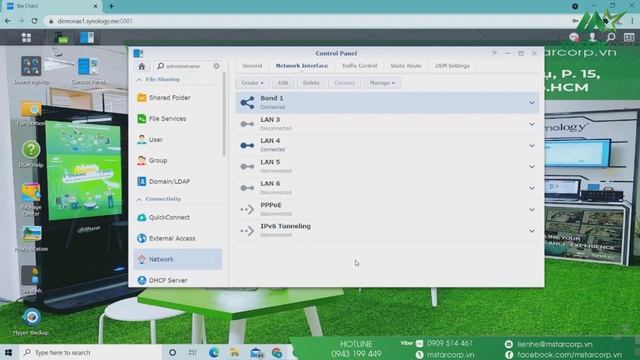Viewport: 640px width, 360px height.
Task: Open the DSM Main Menu grid icon
Action: [27, 38]
